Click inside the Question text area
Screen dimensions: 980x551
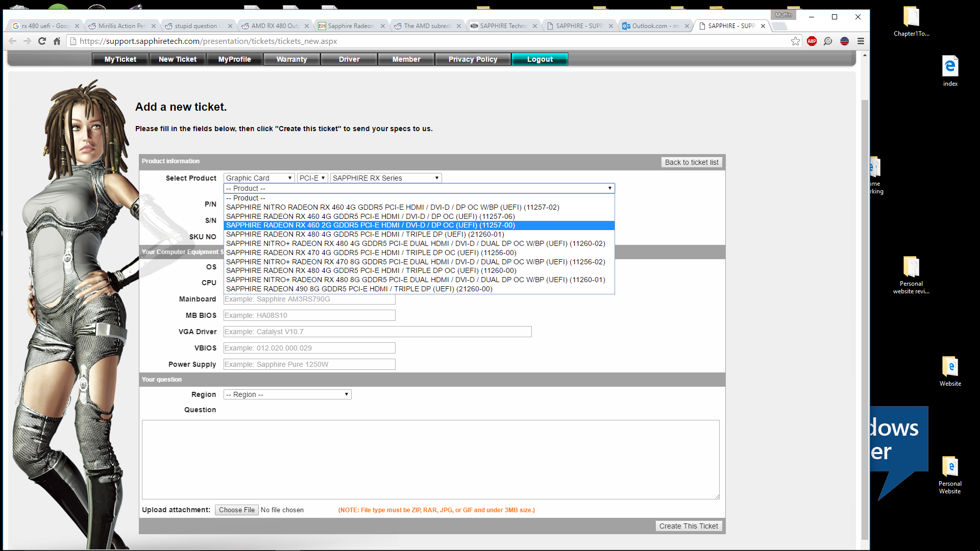click(x=431, y=460)
